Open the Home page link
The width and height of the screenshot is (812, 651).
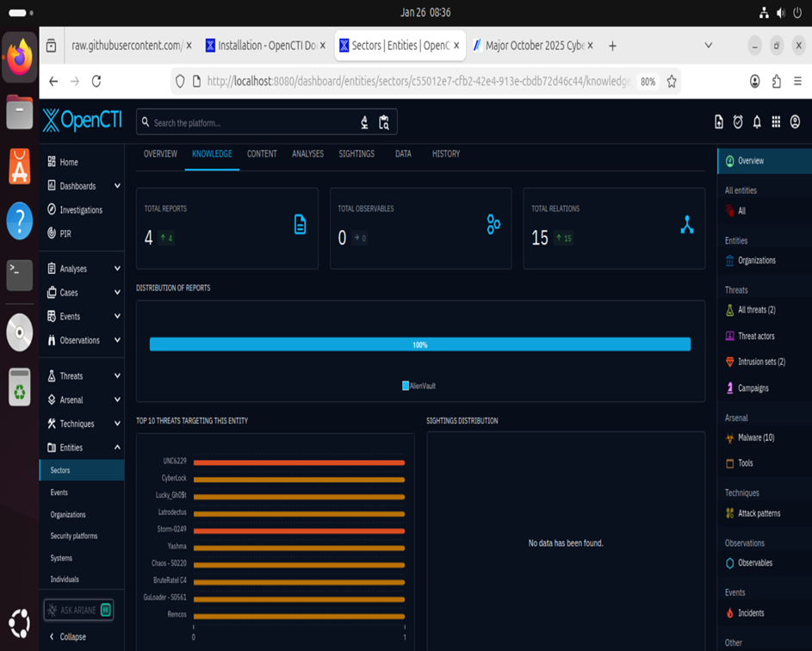(69, 162)
